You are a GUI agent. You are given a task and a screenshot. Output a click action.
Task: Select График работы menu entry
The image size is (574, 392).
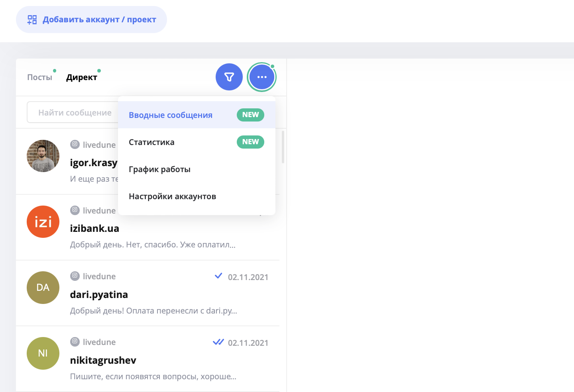197,169
